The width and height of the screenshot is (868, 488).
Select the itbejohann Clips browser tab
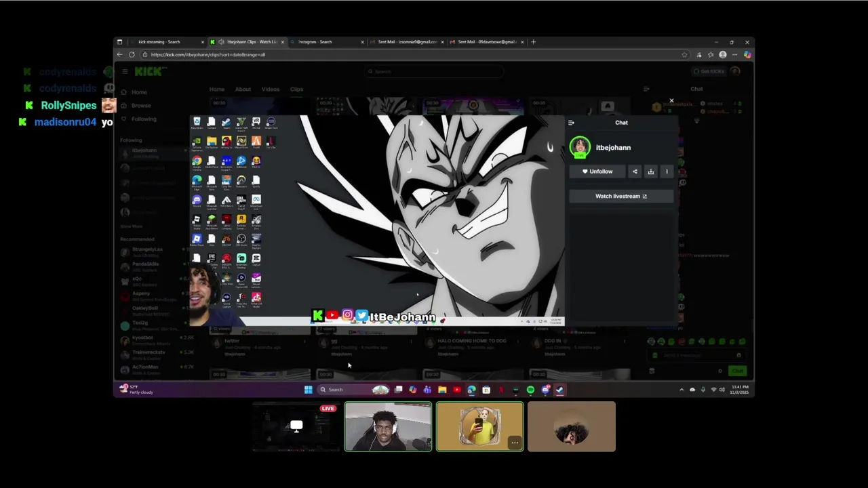[248, 42]
